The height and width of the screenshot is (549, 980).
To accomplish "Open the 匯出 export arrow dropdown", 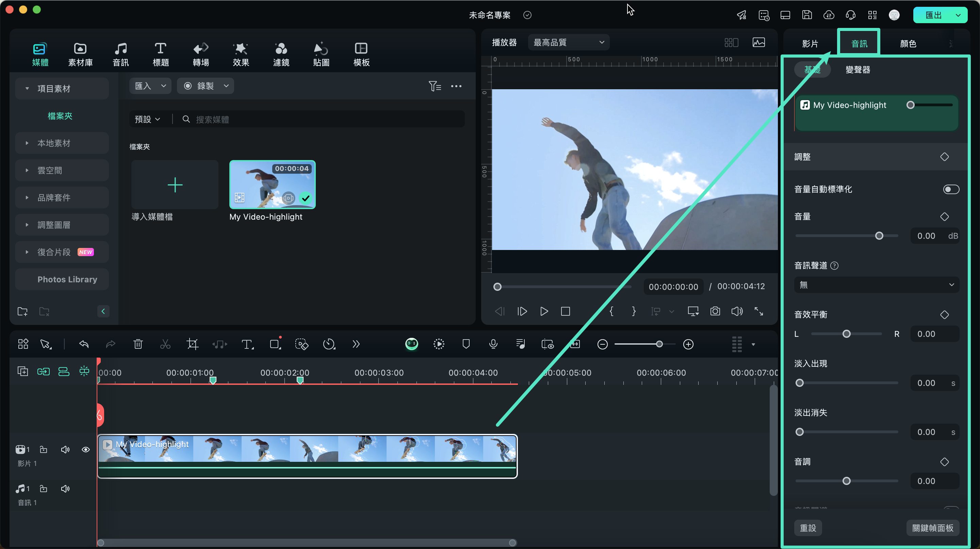I will [958, 15].
